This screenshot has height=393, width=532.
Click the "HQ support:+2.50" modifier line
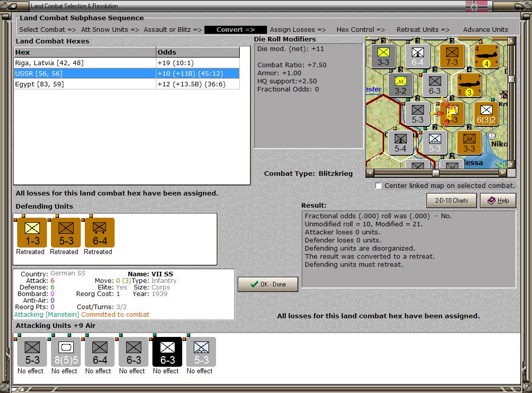(x=287, y=81)
